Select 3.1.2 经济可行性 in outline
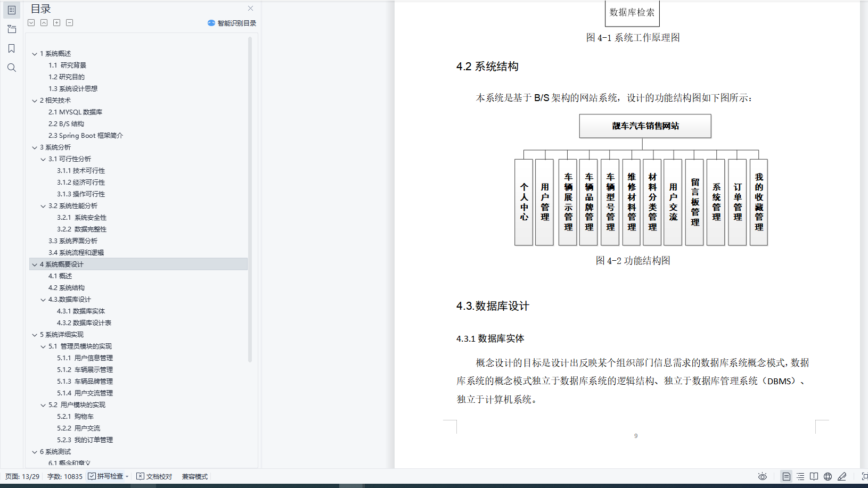 click(81, 183)
